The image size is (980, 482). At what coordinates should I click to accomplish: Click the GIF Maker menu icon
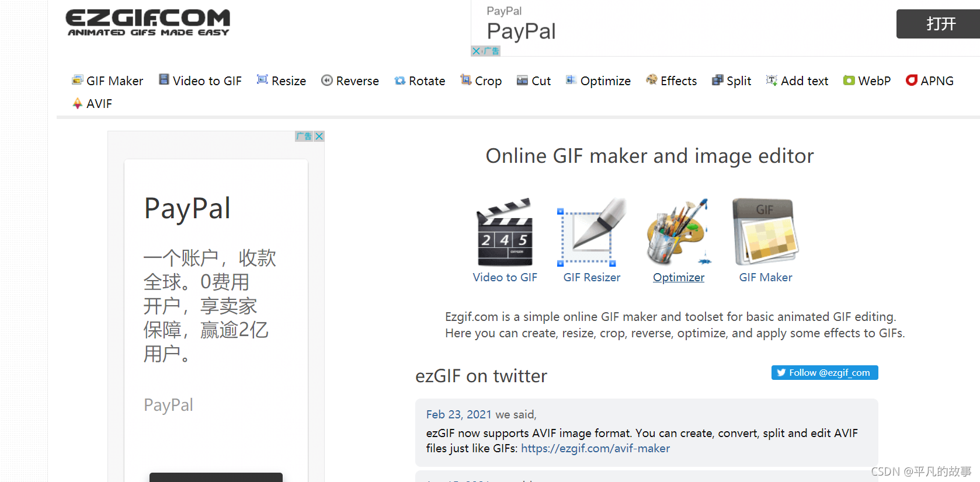pyautogui.click(x=77, y=80)
